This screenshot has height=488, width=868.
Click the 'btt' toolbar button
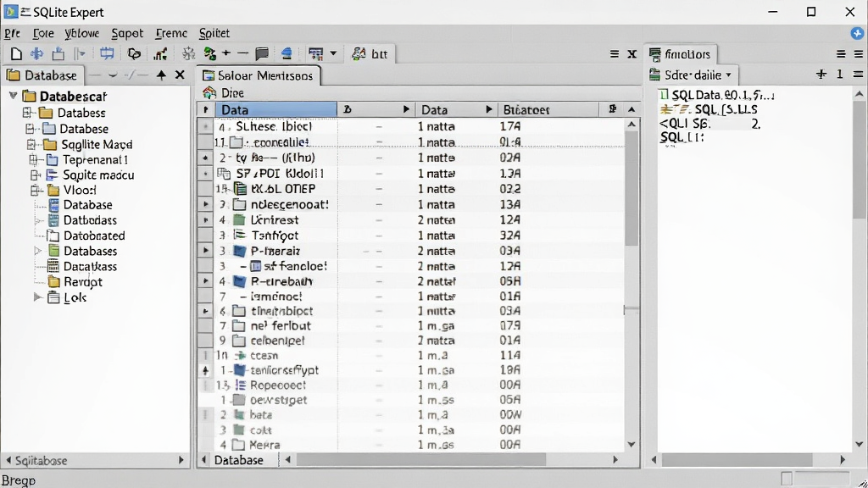[x=370, y=53]
